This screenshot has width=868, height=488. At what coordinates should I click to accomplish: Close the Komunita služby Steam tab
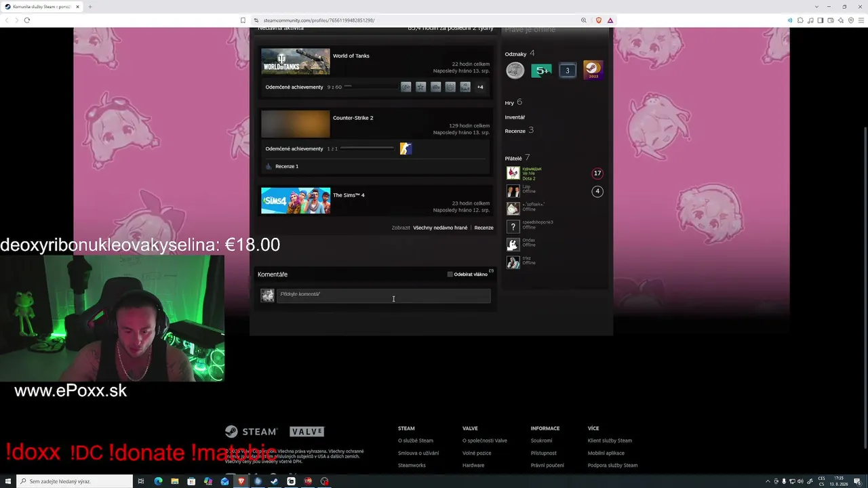click(x=77, y=7)
